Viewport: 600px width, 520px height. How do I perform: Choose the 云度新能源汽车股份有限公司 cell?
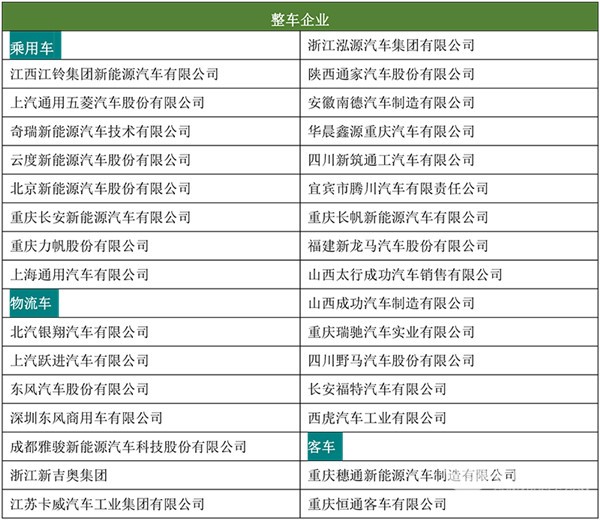(100, 160)
